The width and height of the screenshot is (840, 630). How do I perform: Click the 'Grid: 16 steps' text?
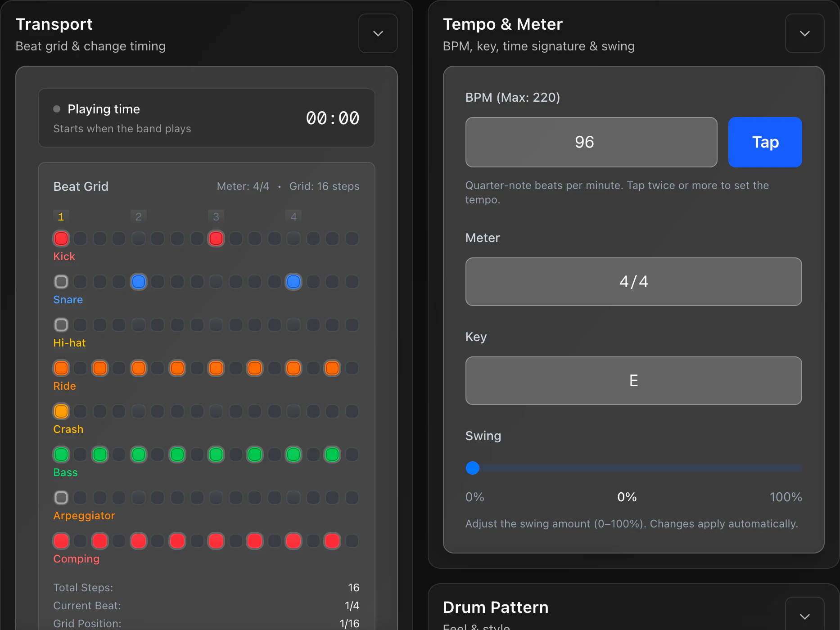click(x=324, y=186)
